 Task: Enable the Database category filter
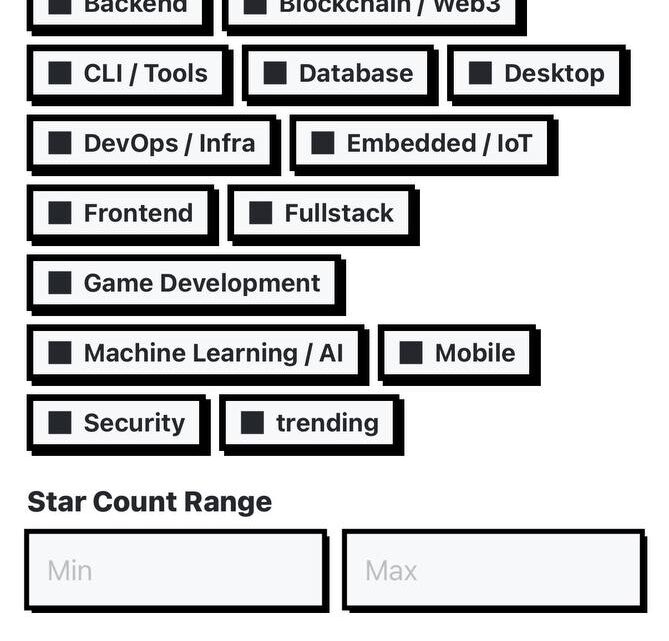(x=275, y=73)
